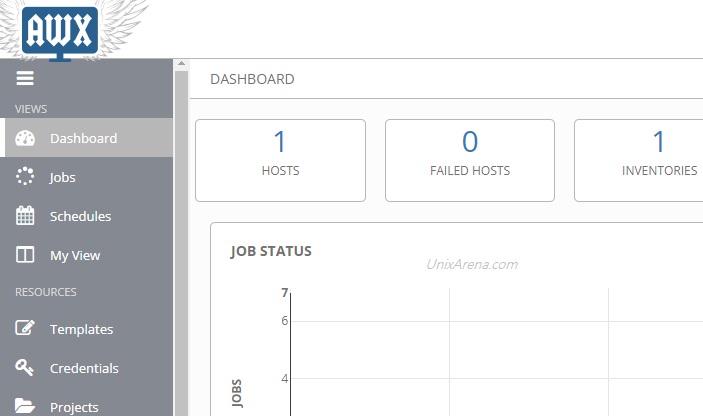
Task: Open the Jobs menu item
Action: 63,177
